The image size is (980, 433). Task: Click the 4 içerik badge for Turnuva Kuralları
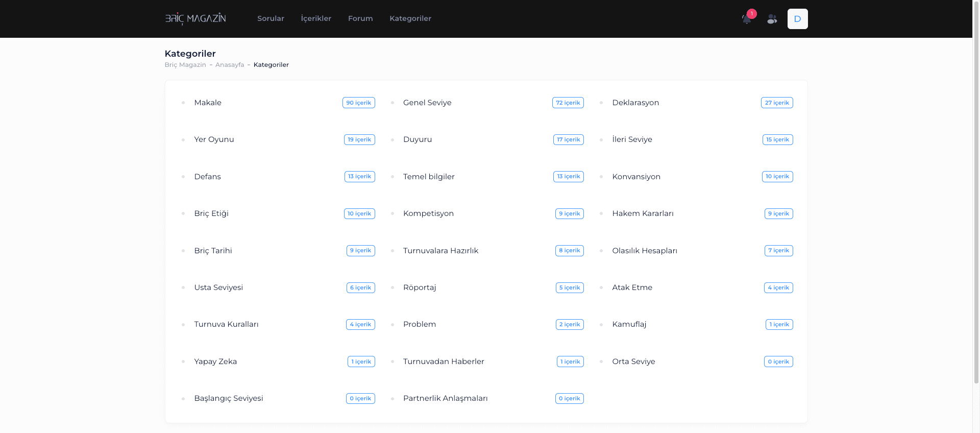click(360, 324)
